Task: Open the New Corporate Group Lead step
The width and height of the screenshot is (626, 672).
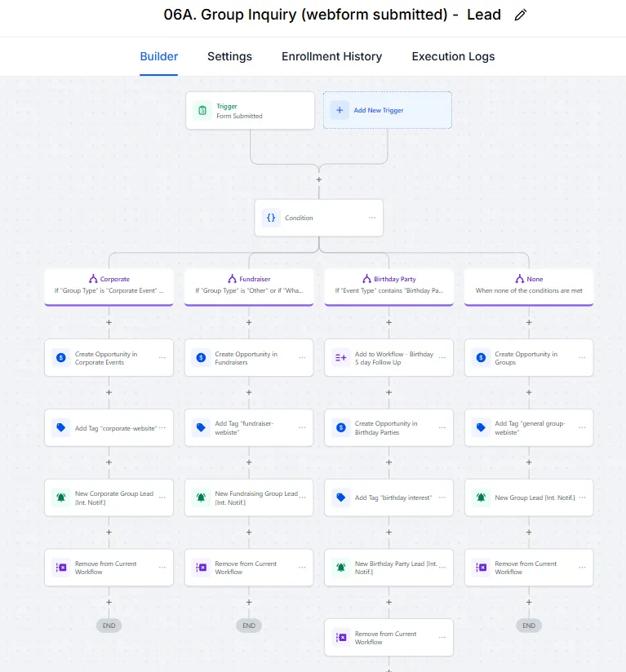Action: 109,497
